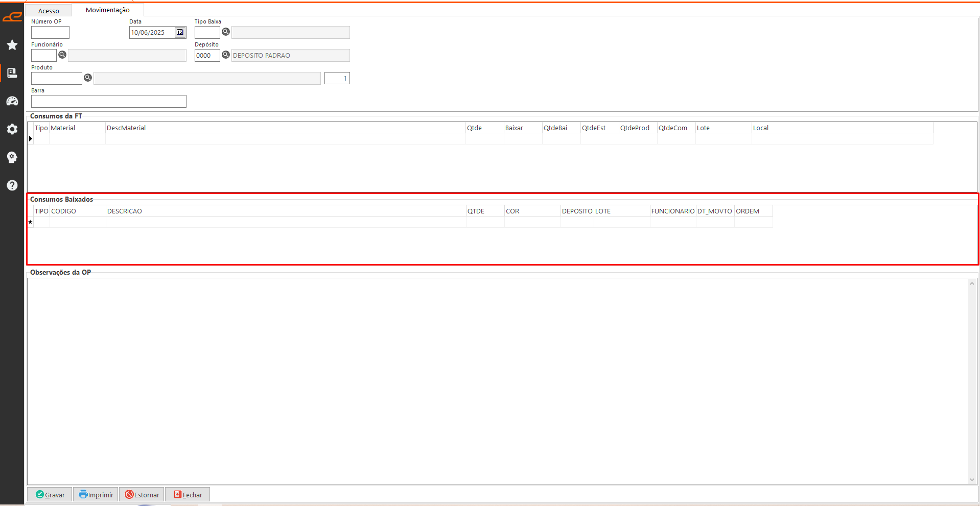Open the settings gear in sidebar
Image resolution: width=980 pixels, height=506 pixels.
click(x=12, y=129)
